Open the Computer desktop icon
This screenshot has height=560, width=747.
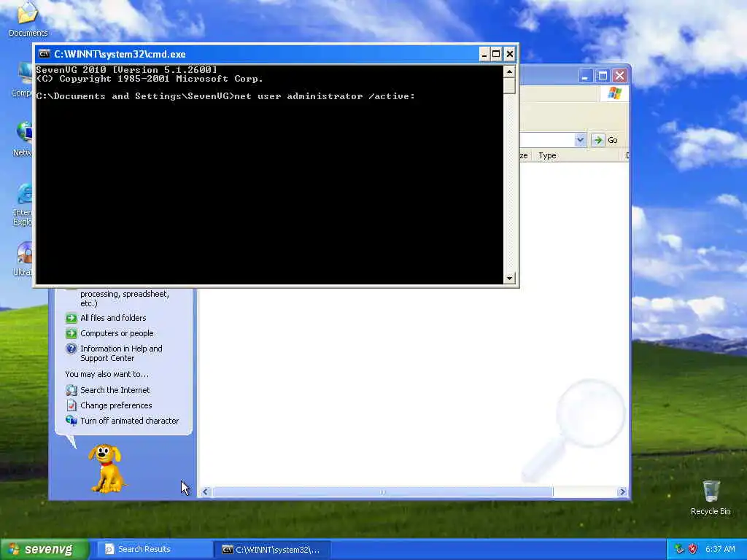[23, 79]
